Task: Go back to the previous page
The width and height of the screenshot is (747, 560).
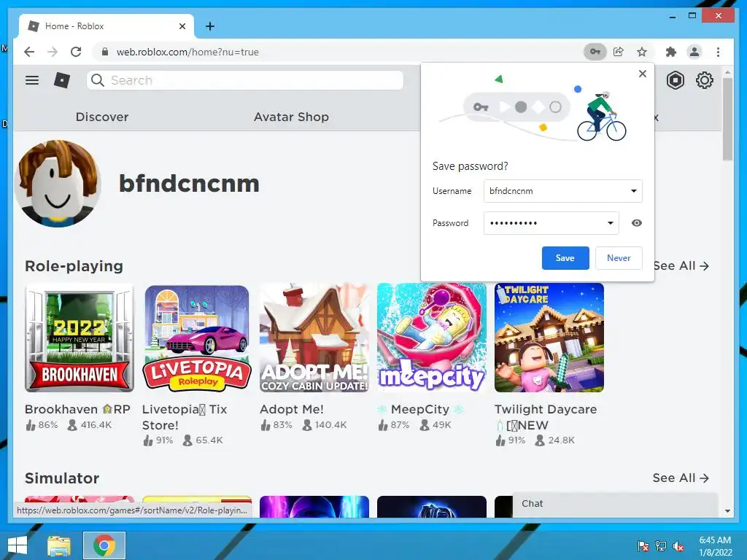Action: point(29,52)
